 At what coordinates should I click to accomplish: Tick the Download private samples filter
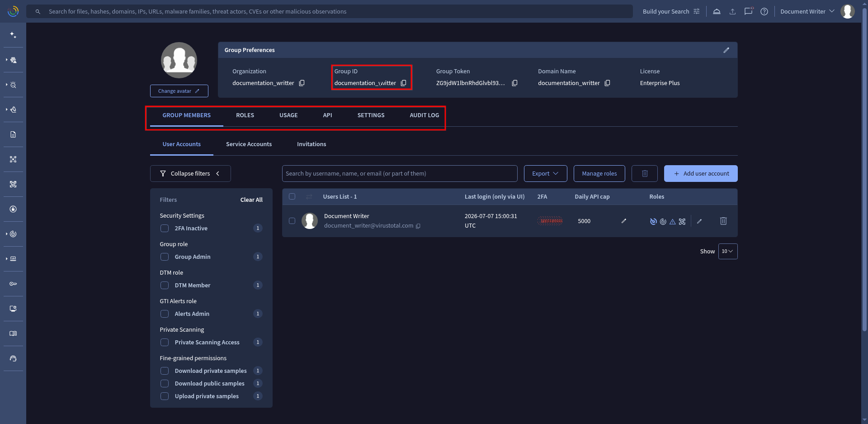pos(165,371)
